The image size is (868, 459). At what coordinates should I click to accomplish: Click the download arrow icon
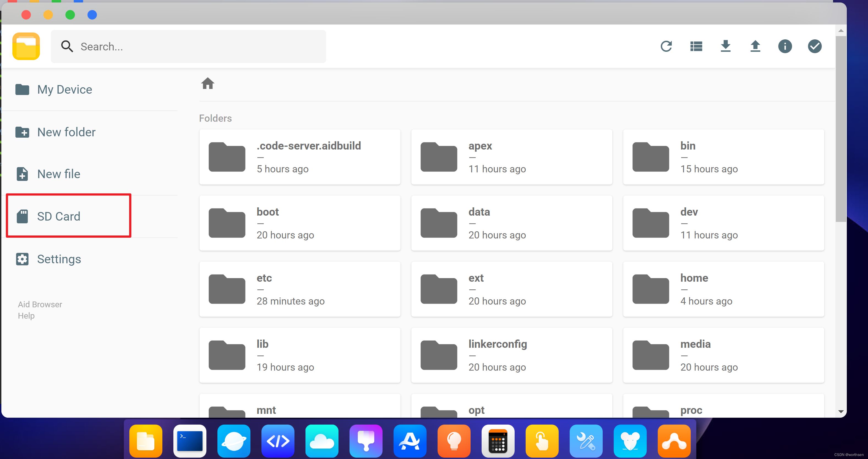tap(725, 46)
